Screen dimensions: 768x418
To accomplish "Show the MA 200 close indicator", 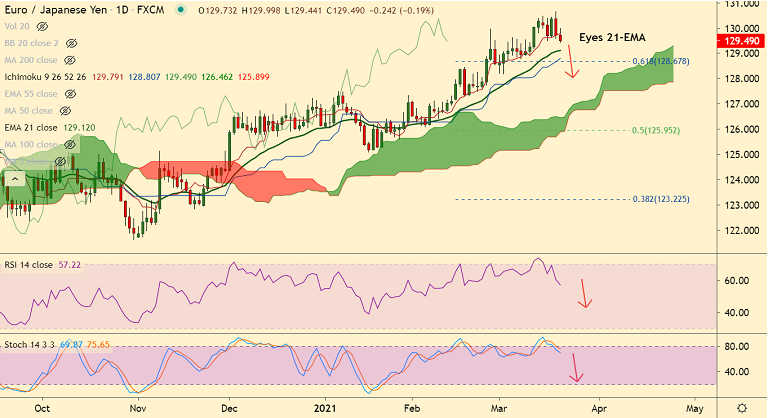I will coord(70,60).
